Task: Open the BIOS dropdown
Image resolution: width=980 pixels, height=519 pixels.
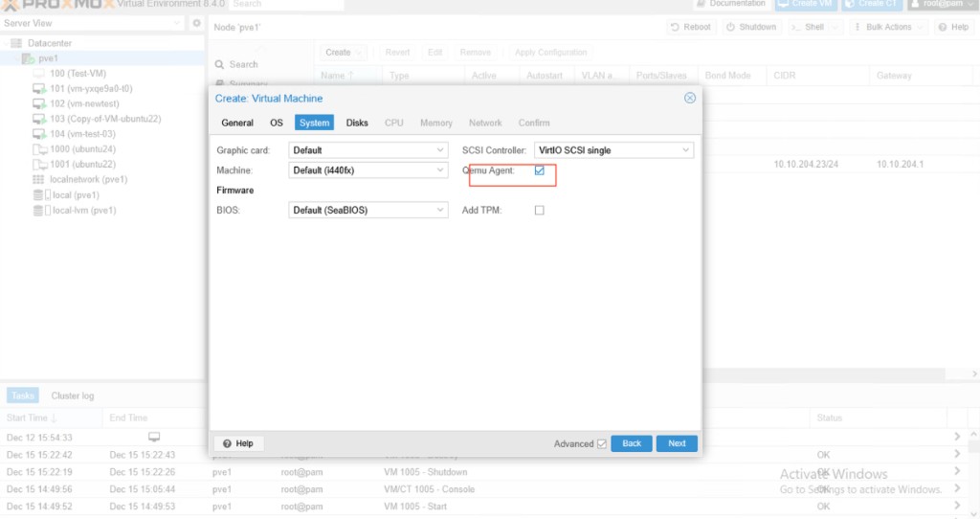Action: (368, 210)
